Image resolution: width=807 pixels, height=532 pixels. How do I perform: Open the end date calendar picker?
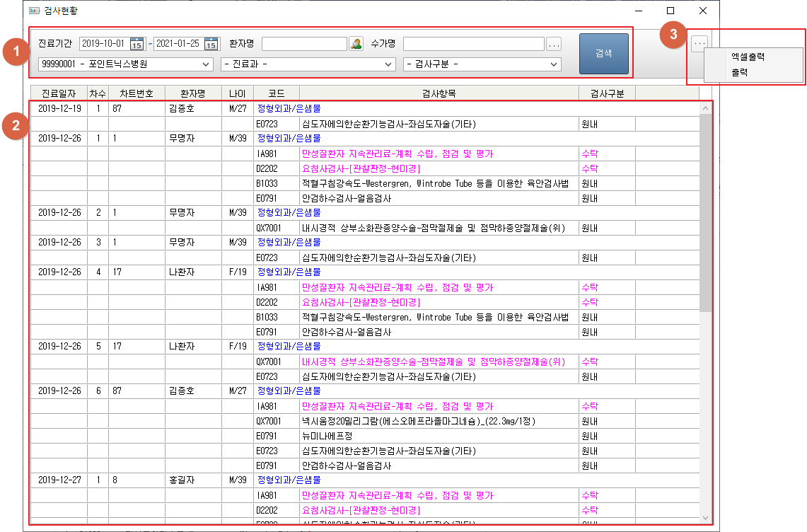click(x=211, y=44)
